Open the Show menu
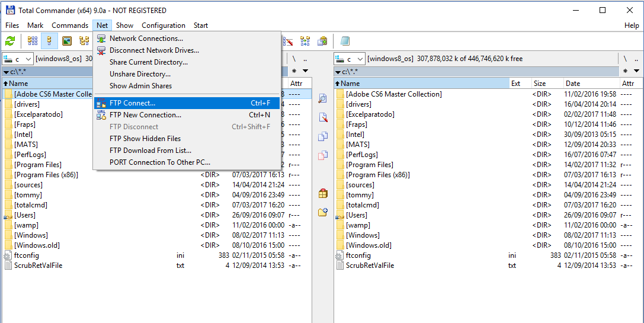This screenshot has height=323, width=644. coord(124,25)
